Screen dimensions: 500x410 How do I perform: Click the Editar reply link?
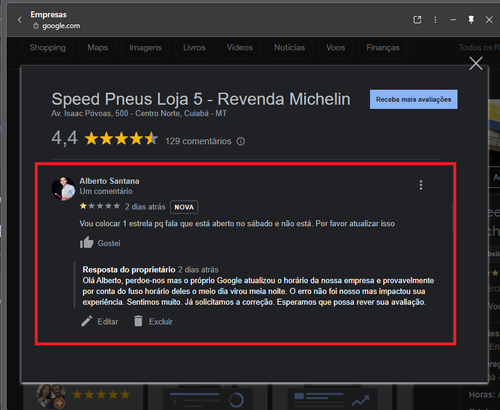pyautogui.click(x=108, y=322)
